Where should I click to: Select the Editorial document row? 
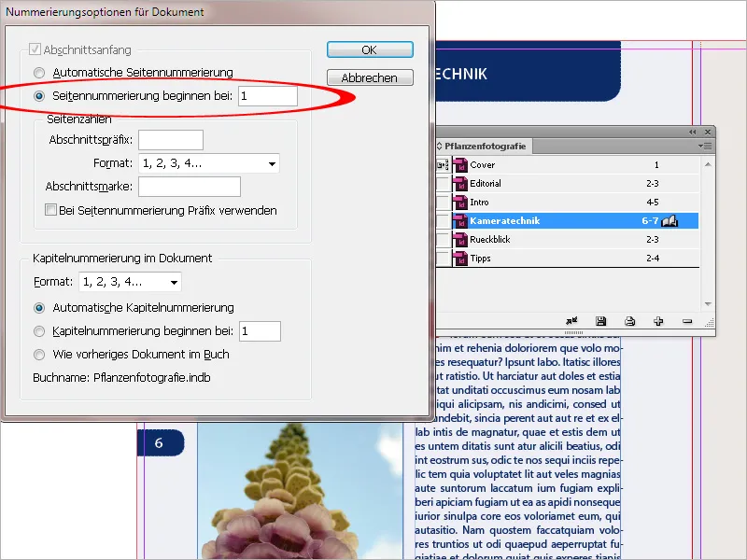pyautogui.click(x=568, y=184)
